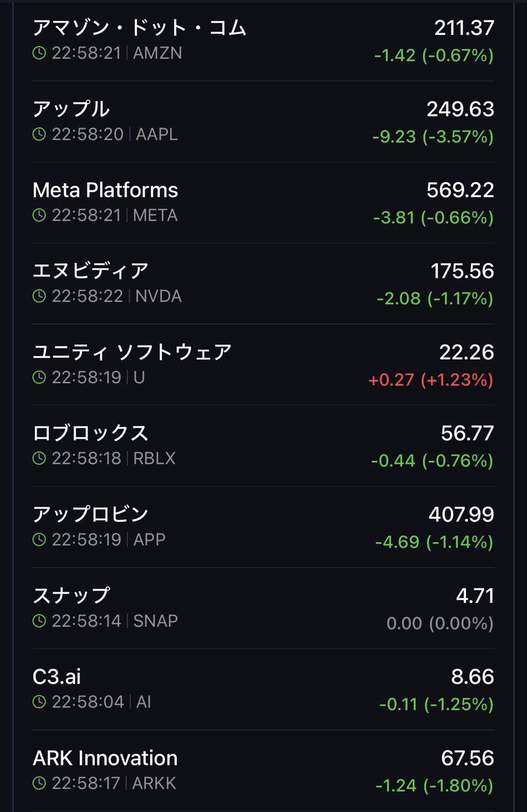This screenshot has height=812, width=527.
Task: Click the clock icon beside ticker U
Action: click(x=39, y=377)
